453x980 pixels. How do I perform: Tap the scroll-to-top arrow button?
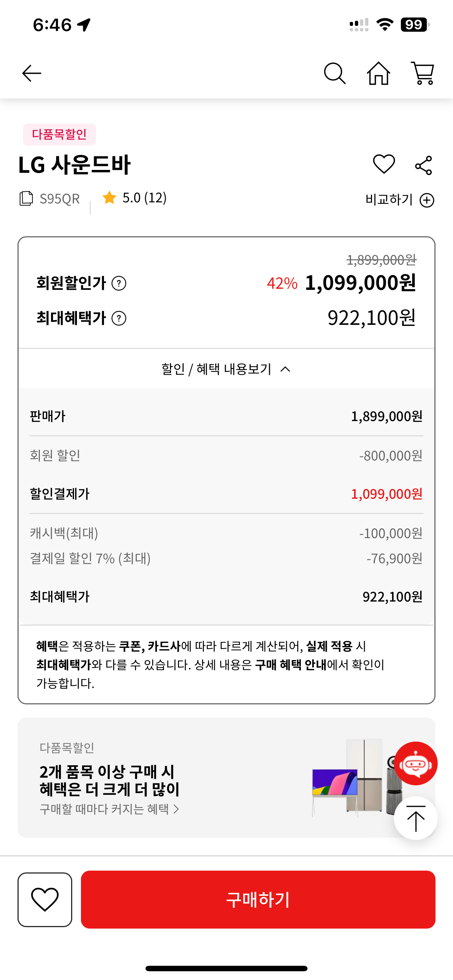tap(415, 818)
